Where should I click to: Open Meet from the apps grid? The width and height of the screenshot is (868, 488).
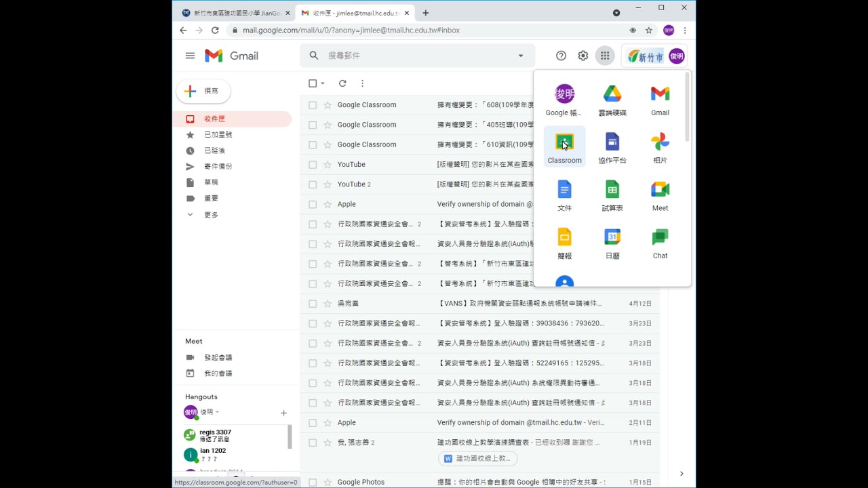660,196
